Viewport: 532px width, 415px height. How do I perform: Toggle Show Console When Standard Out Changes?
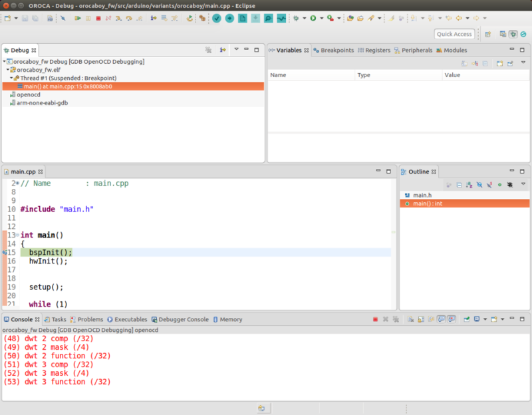(x=441, y=319)
